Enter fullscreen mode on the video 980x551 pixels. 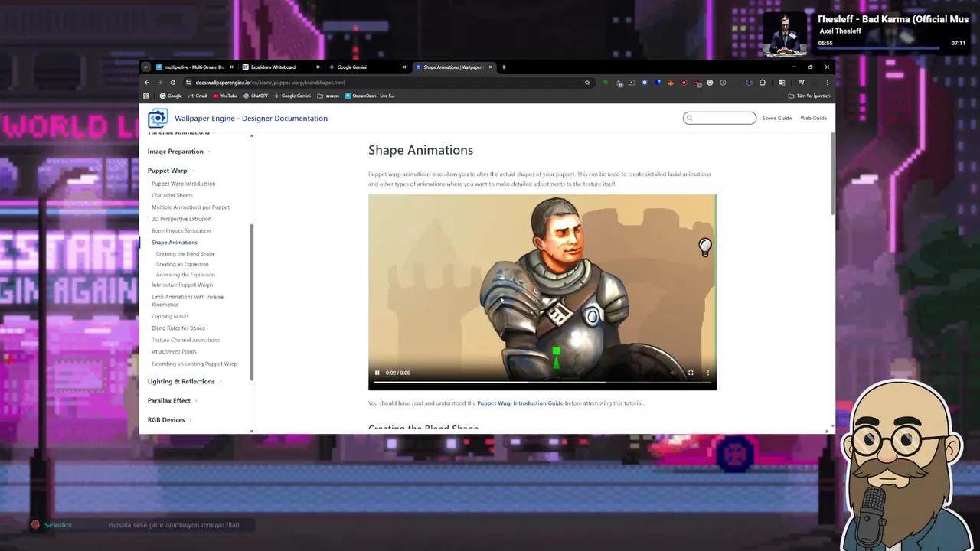tap(691, 373)
